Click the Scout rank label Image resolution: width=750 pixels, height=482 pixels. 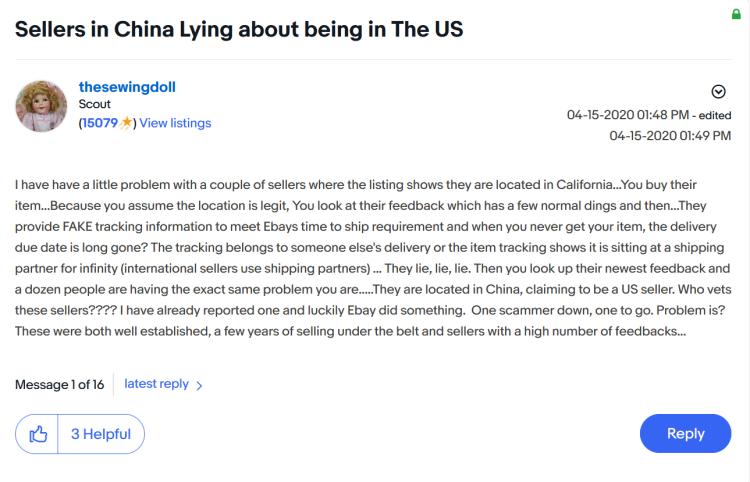pyautogui.click(x=95, y=104)
